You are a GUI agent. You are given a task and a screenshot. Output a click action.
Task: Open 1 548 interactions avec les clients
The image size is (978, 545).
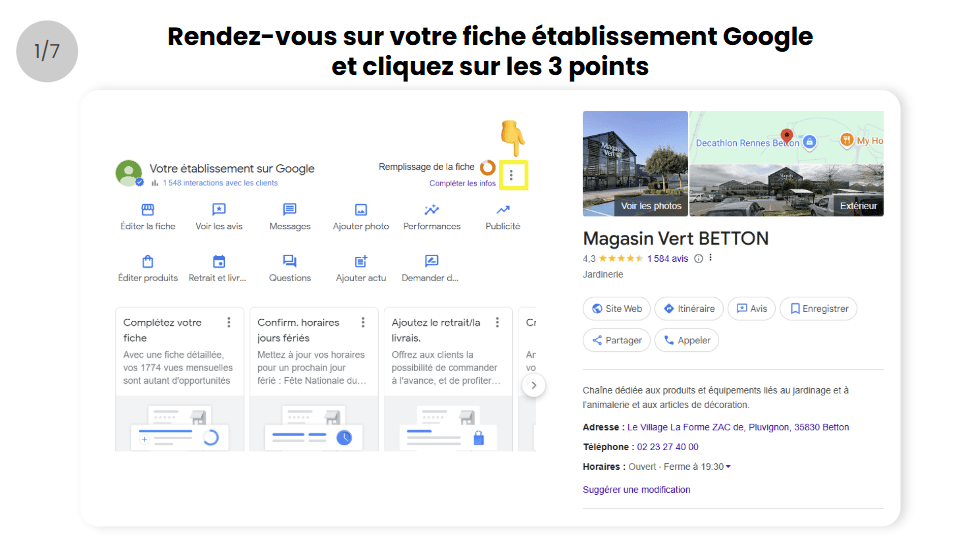point(220,183)
